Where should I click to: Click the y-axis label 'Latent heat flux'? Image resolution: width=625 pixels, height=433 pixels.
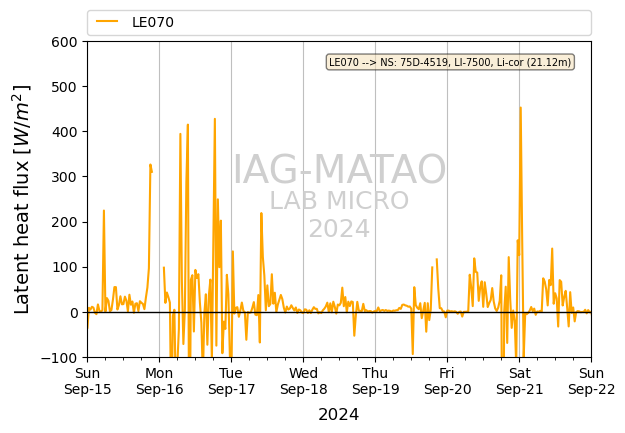tap(22, 199)
